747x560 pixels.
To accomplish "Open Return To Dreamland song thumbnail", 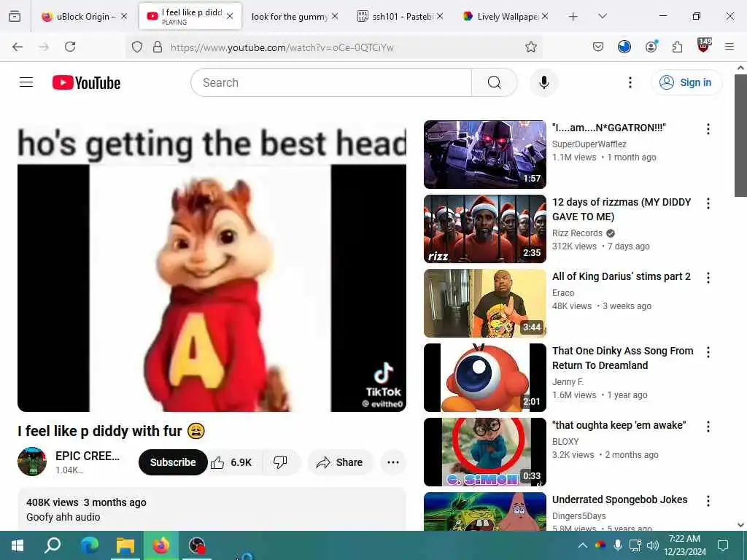I will click(485, 377).
